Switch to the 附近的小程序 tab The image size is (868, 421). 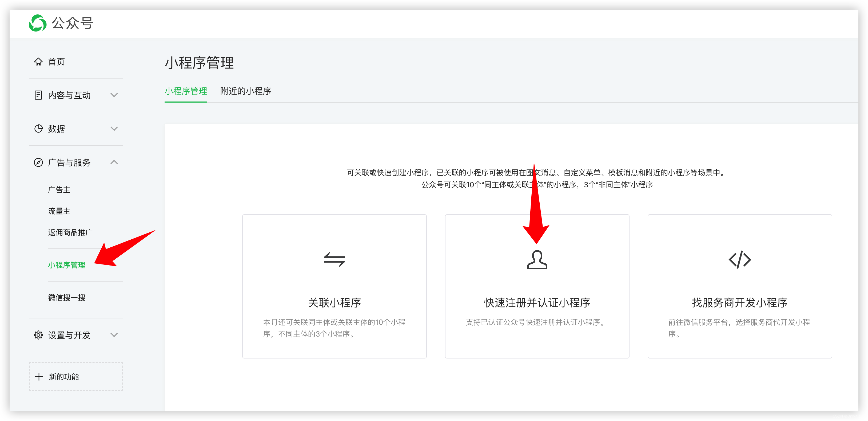[x=245, y=91]
